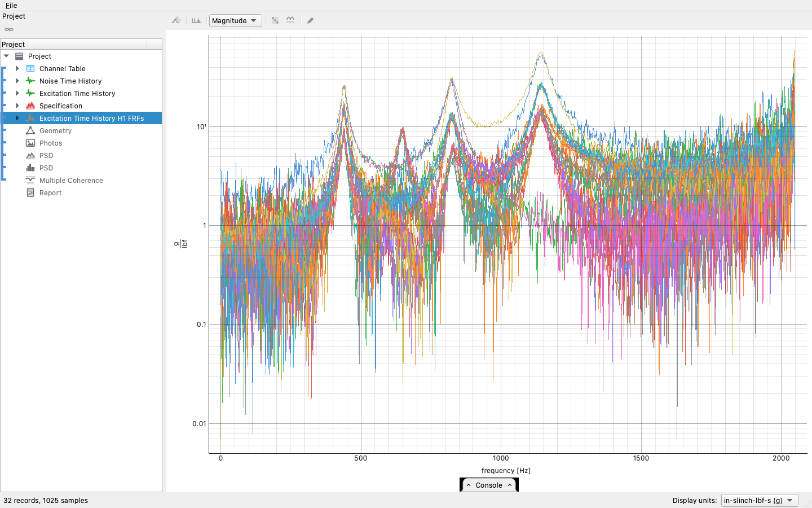812x508 pixels.
Task: Expand Excitation Time History H1 FRFs node
Action: (x=17, y=118)
